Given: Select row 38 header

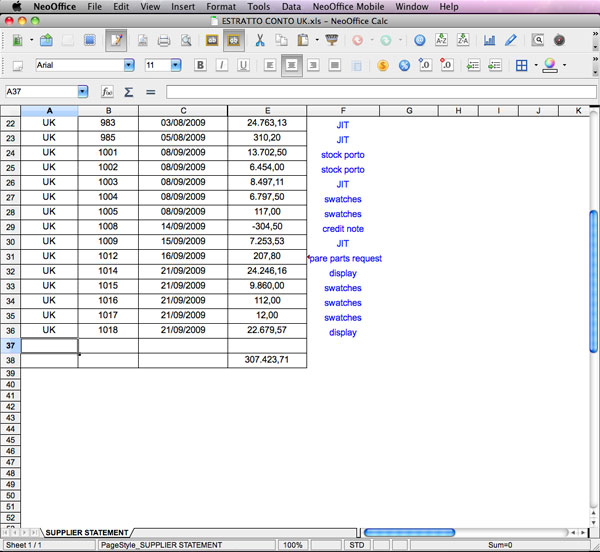Looking at the screenshot, I should coord(10,360).
